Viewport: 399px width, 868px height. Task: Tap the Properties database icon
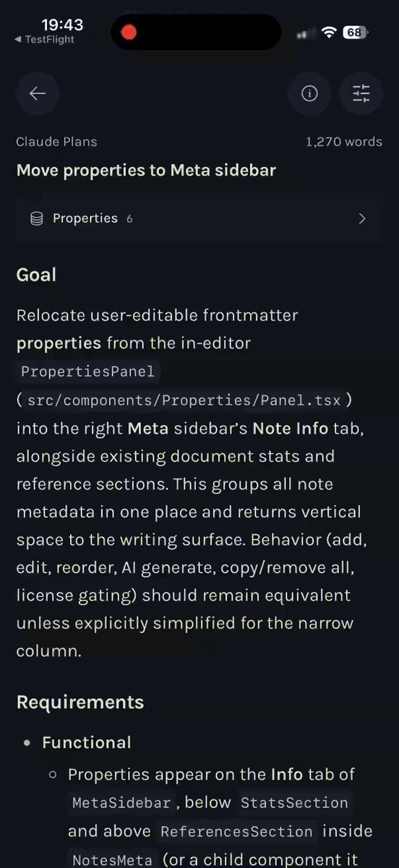(37, 218)
